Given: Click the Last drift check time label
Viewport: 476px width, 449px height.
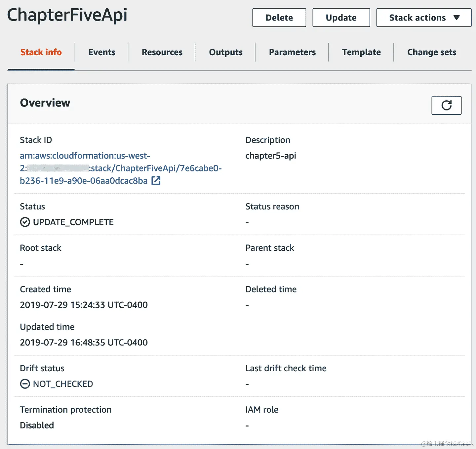Looking at the screenshot, I should (x=286, y=368).
